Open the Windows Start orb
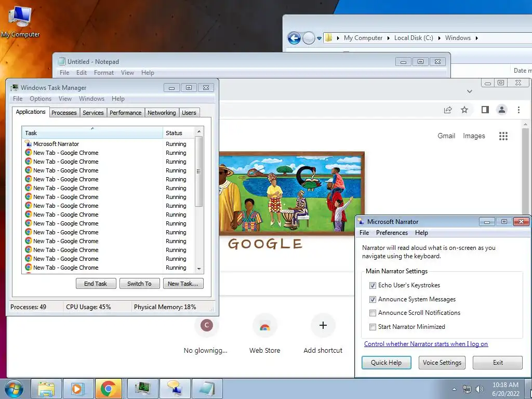This screenshot has width=532, height=399. (x=14, y=389)
